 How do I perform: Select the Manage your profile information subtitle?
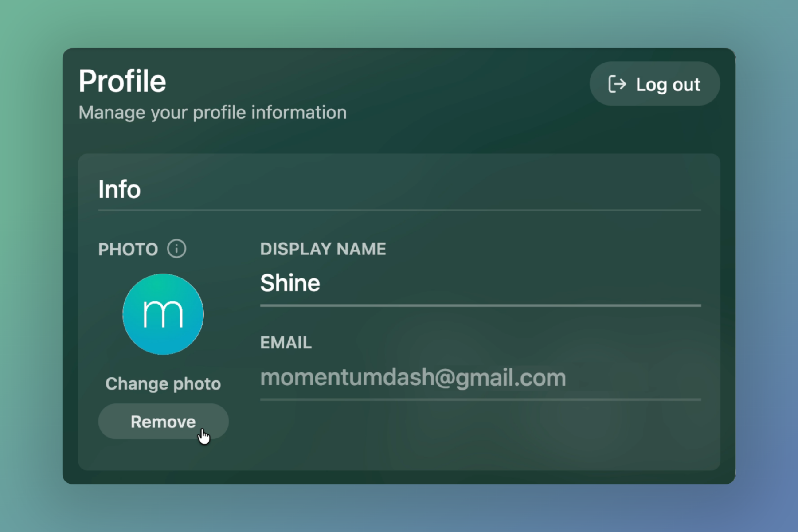tap(212, 113)
